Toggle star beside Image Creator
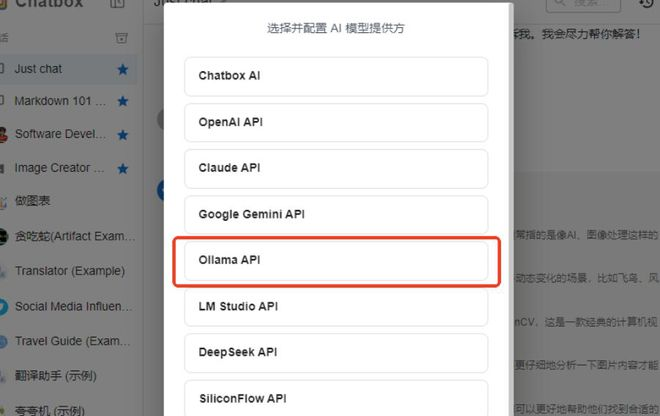660x416 pixels. point(122,168)
